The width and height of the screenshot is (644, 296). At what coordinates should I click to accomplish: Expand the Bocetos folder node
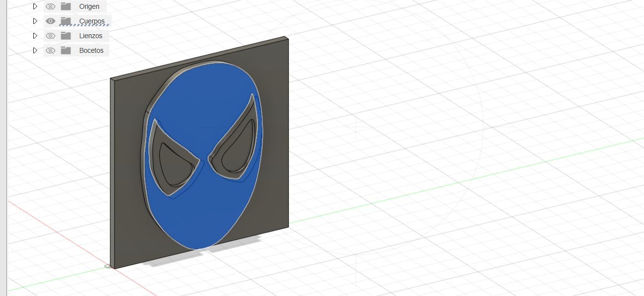pyautogui.click(x=35, y=50)
